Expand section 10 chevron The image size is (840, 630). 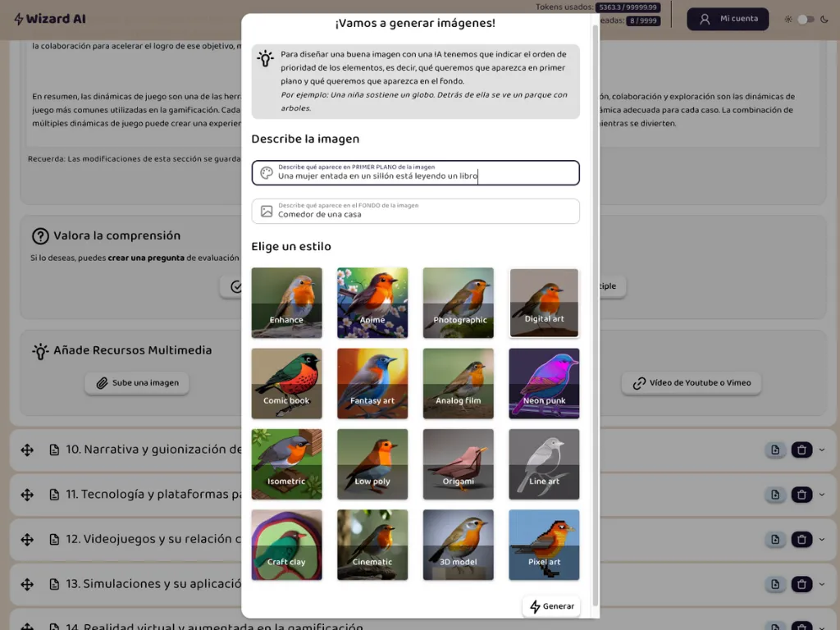point(822,450)
